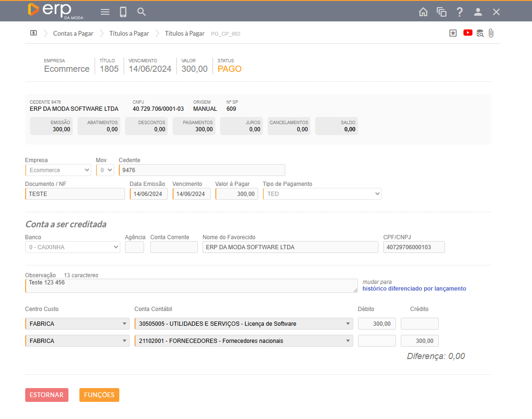Open the hamburger main menu
The height and width of the screenshot is (419, 532).
[106, 12]
